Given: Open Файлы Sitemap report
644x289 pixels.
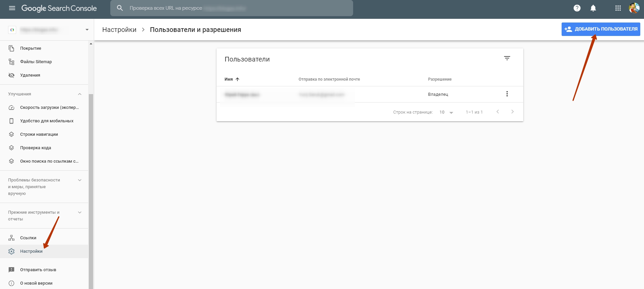Looking at the screenshot, I should pyautogui.click(x=36, y=62).
